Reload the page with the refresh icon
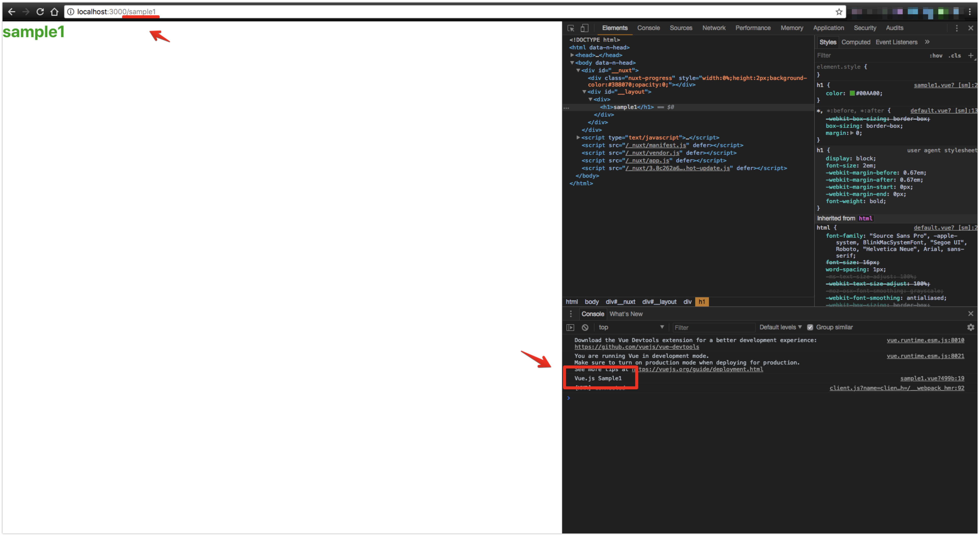Image resolution: width=980 pixels, height=536 pixels. [x=40, y=12]
